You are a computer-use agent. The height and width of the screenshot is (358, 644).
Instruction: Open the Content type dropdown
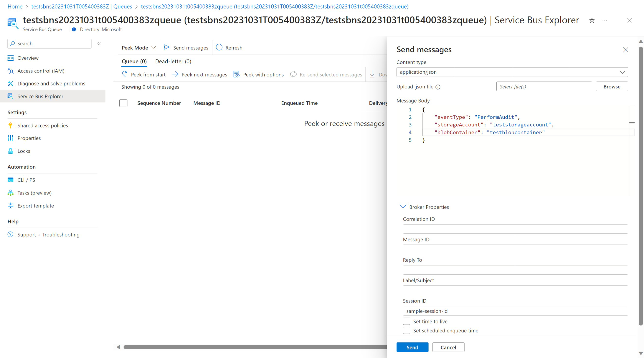(x=512, y=72)
